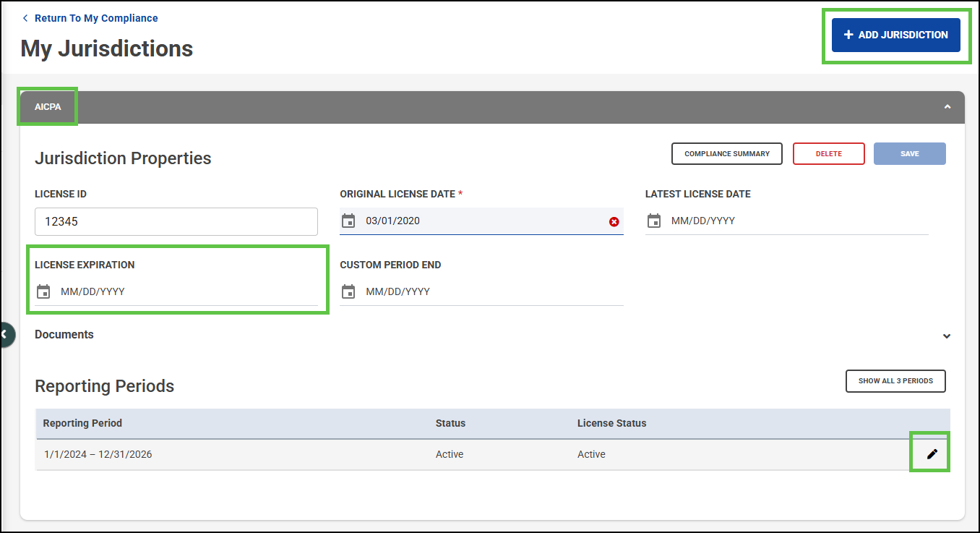Focus the License ID input field
Image resolution: width=980 pixels, height=533 pixels.
(x=176, y=222)
